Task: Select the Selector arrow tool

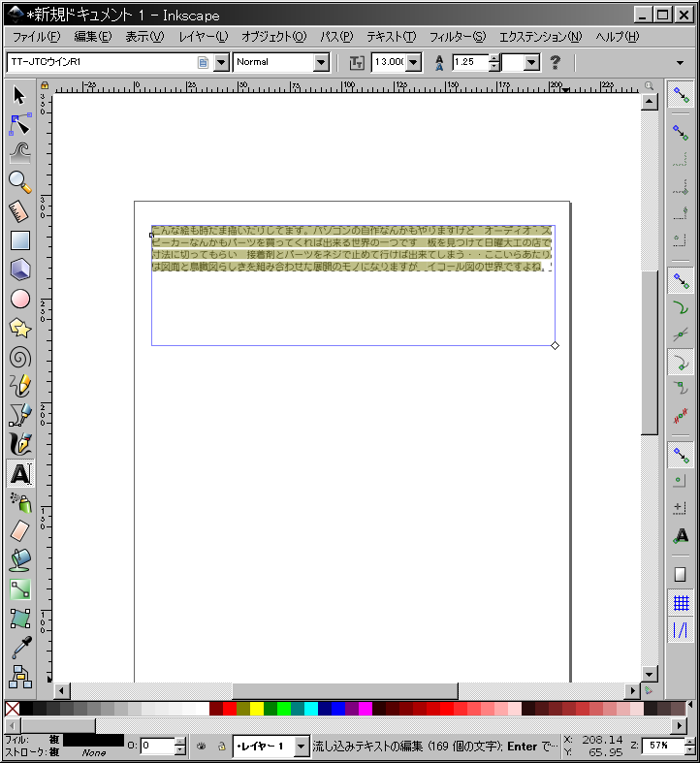Action: [19, 95]
